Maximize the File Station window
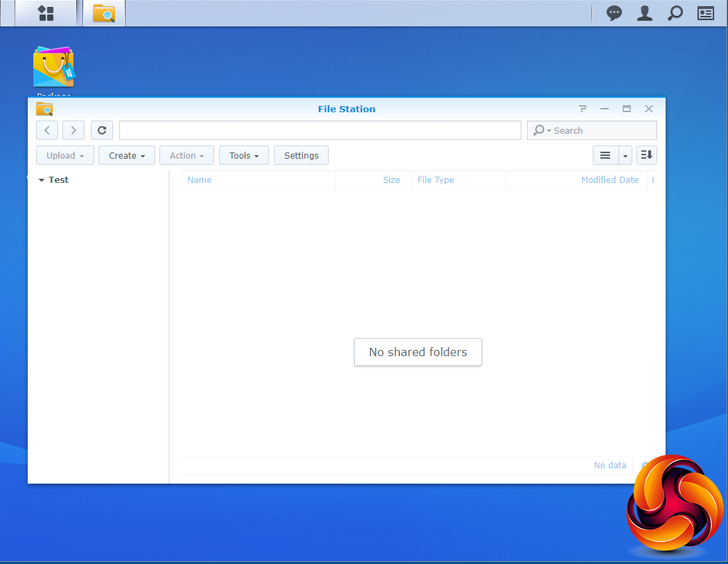728x564 pixels. [626, 109]
